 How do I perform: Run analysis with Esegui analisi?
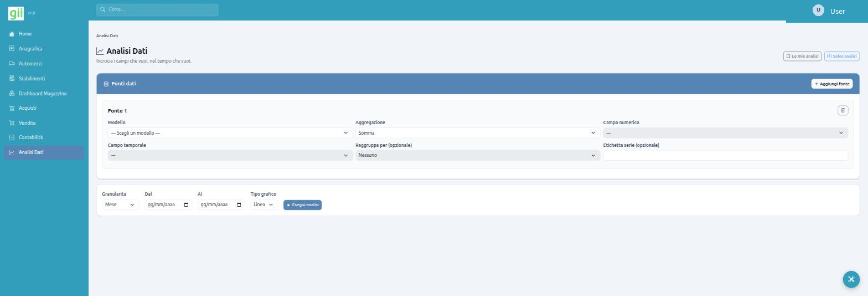click(x=302, y=205)
